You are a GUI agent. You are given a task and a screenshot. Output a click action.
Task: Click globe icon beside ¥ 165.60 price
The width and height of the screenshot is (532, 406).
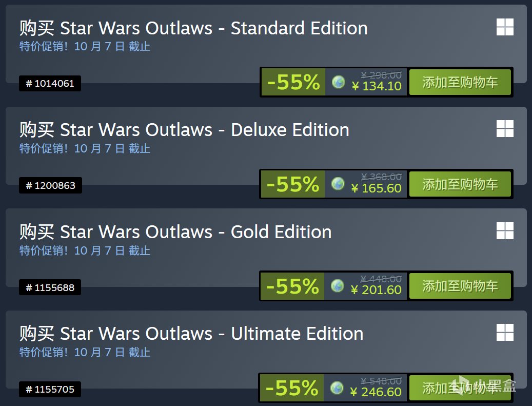click(x=338, y=184)
